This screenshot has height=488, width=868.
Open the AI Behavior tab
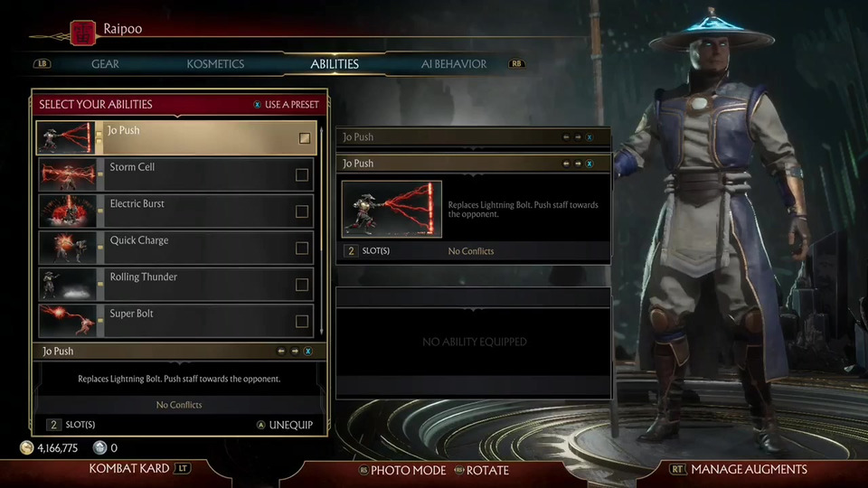[x=454, y=64]
